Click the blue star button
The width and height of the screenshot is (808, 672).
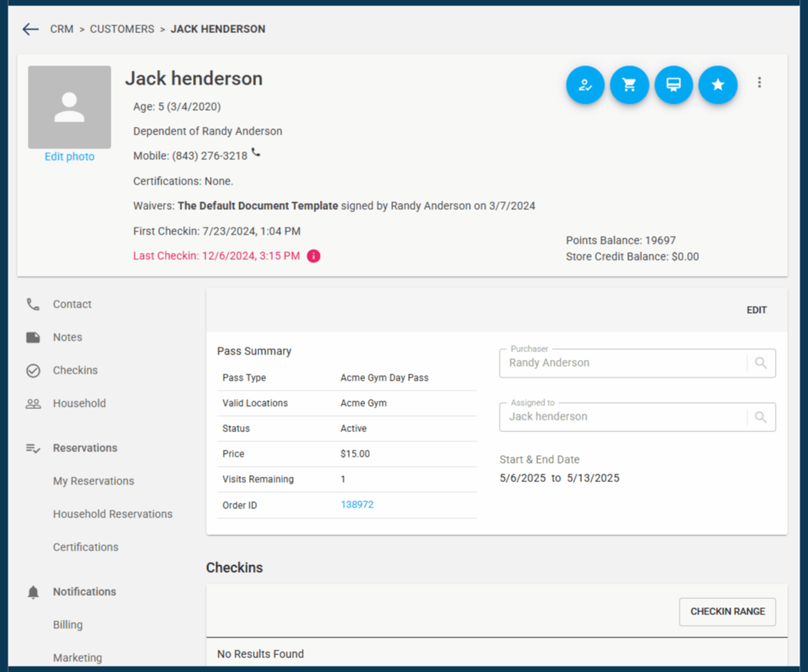tap(718, 85)
